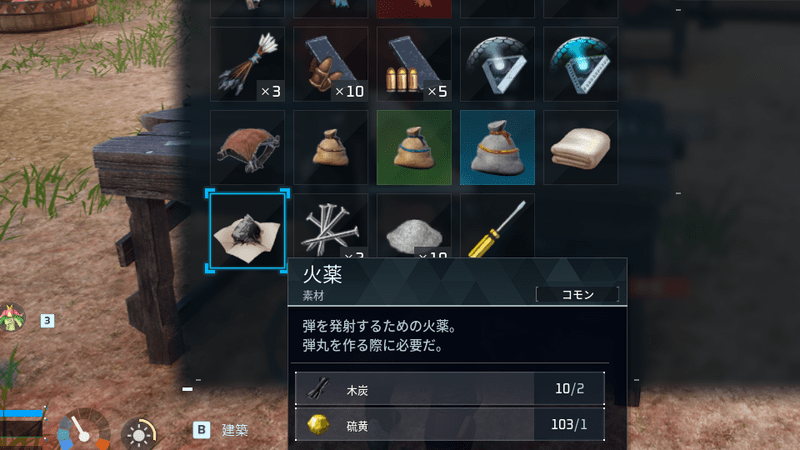Select the highlighted gunpowder item slot

pyautogui.click(x=247, y=231)
